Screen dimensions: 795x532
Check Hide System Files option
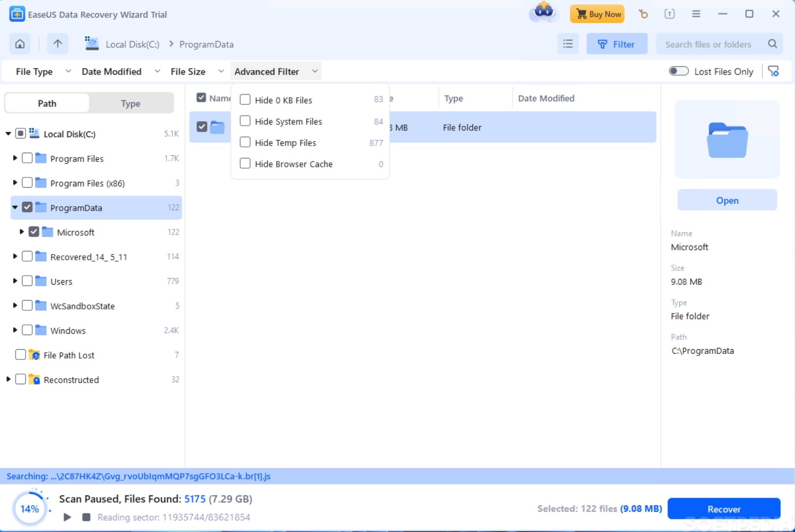[245, 121]
